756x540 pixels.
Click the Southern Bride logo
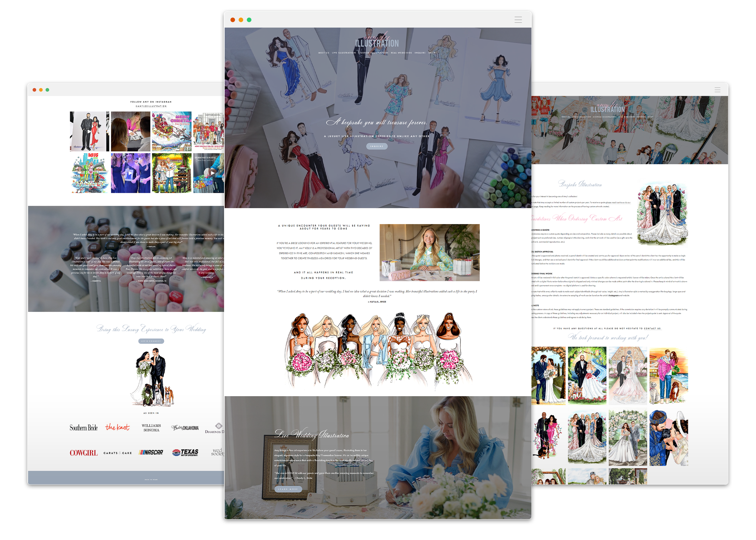coord(83,428)
